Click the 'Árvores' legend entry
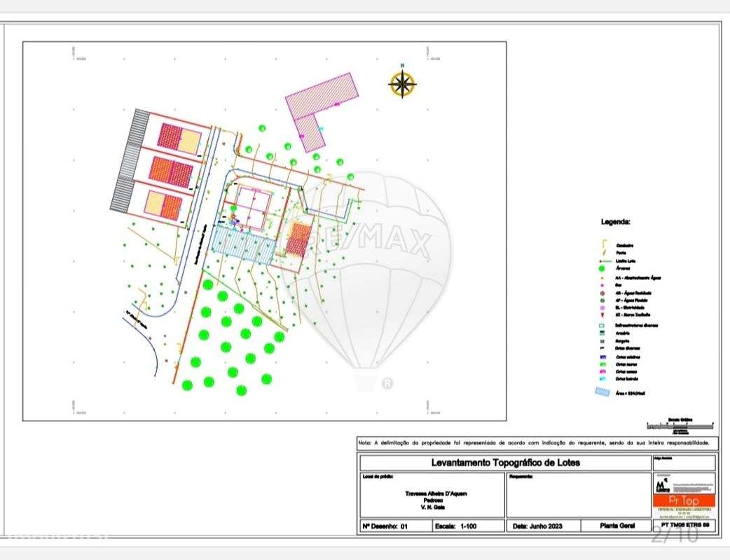Screen dimensions: 730x560 point(623,268)
